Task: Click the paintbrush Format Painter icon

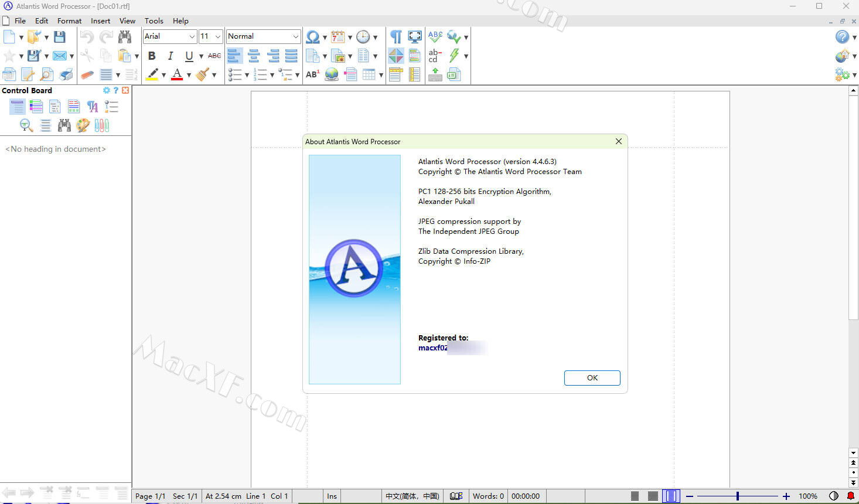Action: [x=203, y=74]
